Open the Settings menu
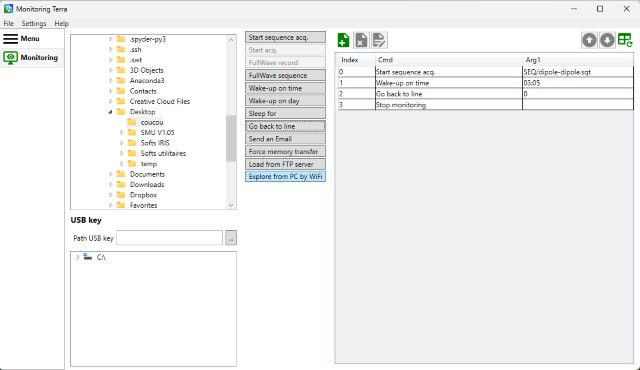Image resolution: width=640 pixels, height=370 pixels. (x=34, y=24)
